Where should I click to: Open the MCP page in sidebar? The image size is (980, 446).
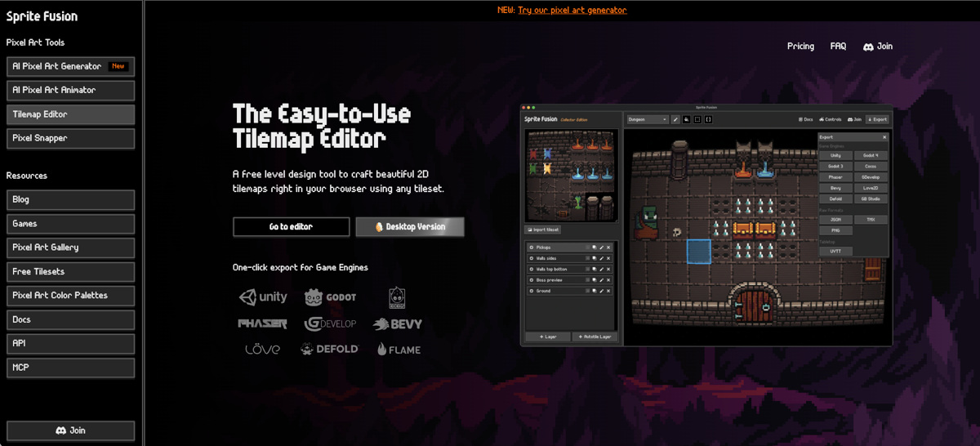pos(70,368)
